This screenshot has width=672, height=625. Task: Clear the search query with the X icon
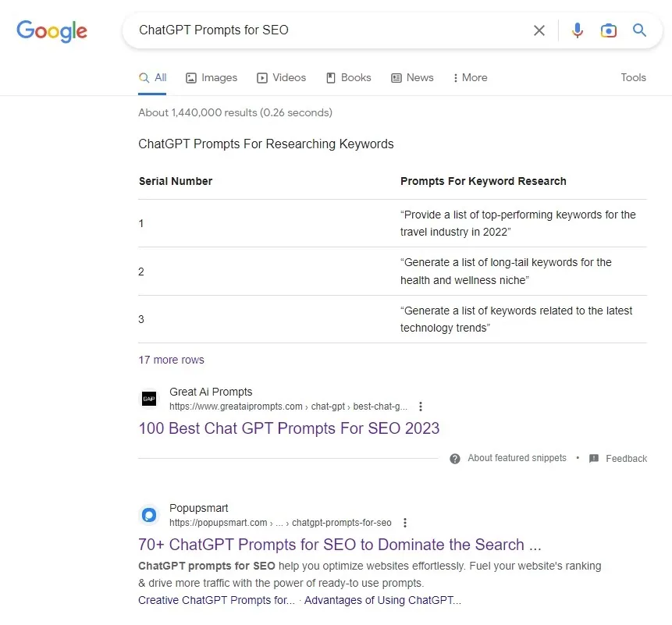539,30
